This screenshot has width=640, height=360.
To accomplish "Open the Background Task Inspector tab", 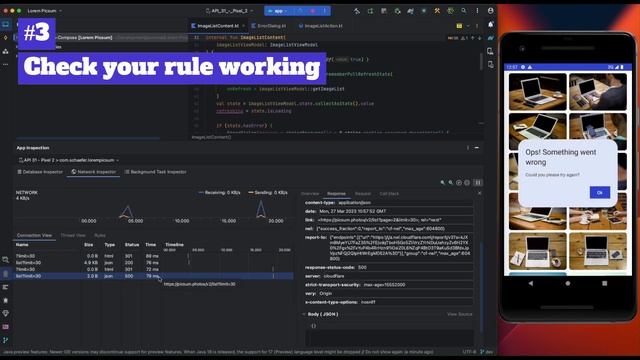I will pyautogui.click(x=155, y=172).
